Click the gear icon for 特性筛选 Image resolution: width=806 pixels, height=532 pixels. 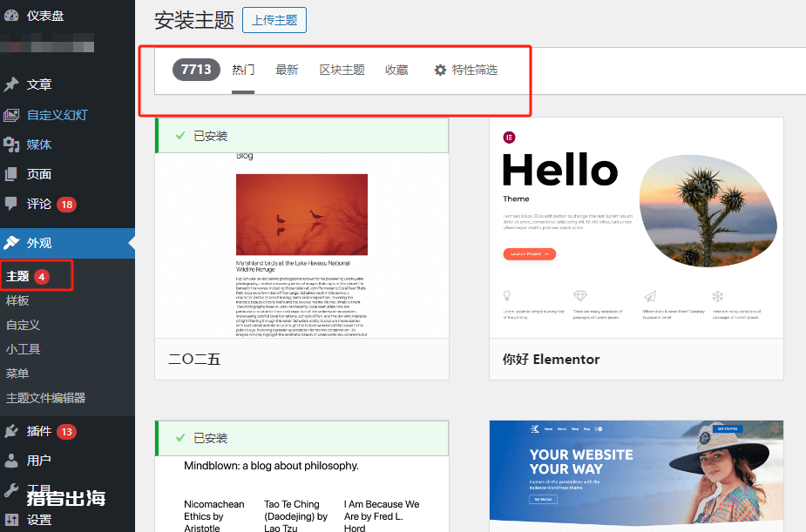point(440,70)
